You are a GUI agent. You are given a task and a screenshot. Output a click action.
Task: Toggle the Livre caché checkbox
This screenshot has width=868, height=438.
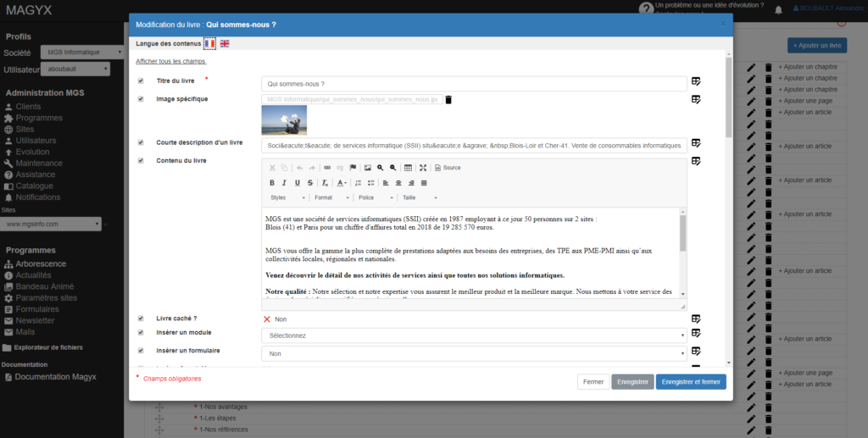(x=141, y=319)
